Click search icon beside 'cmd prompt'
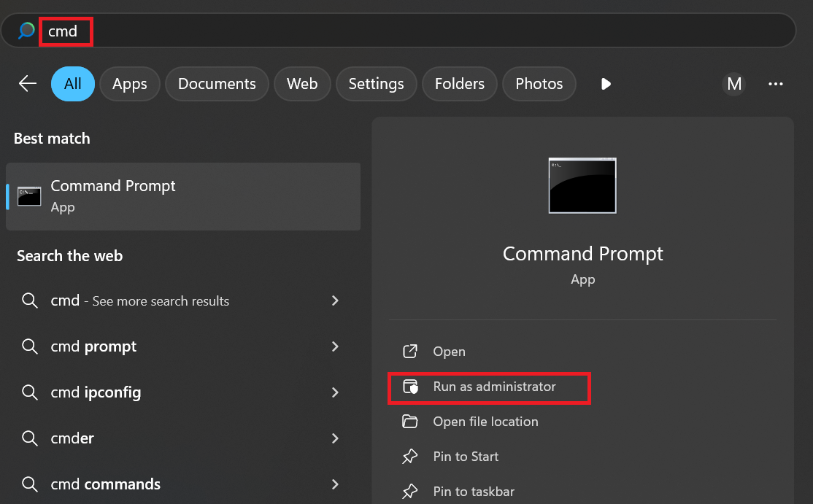This screenshot has width=813, height=504. (x=29, y=346)
